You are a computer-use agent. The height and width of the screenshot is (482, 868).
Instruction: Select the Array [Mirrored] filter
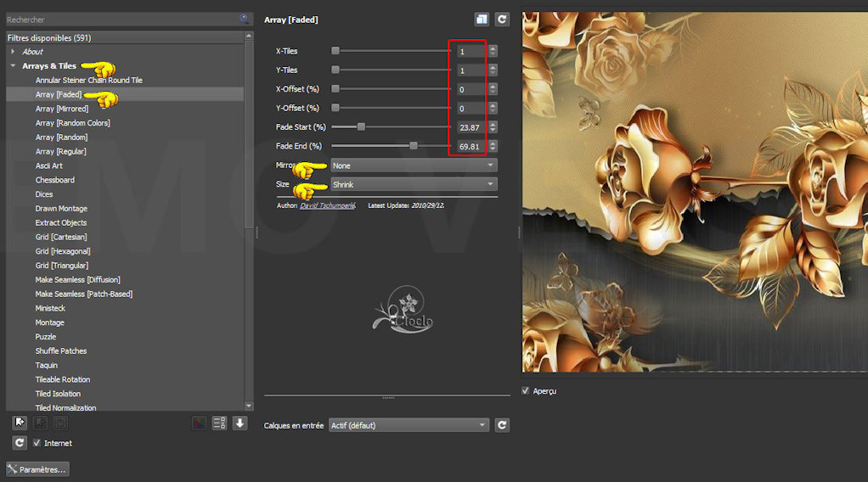tap(61, 109)
